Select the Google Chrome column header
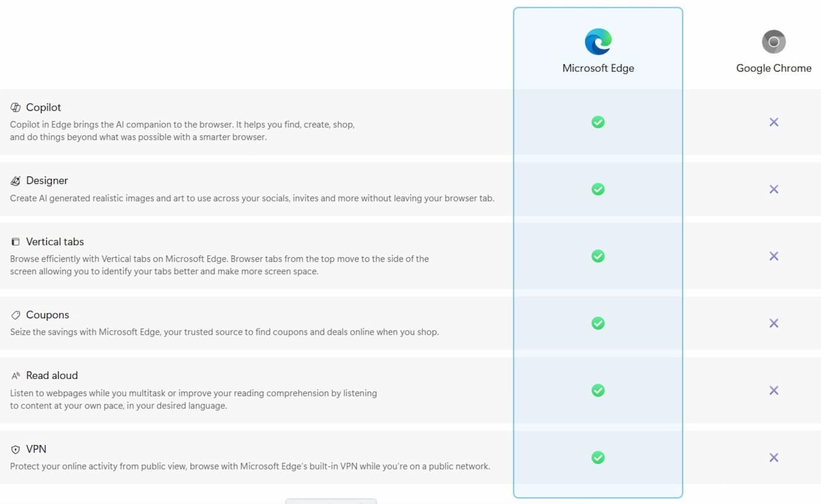 (773, 68)
